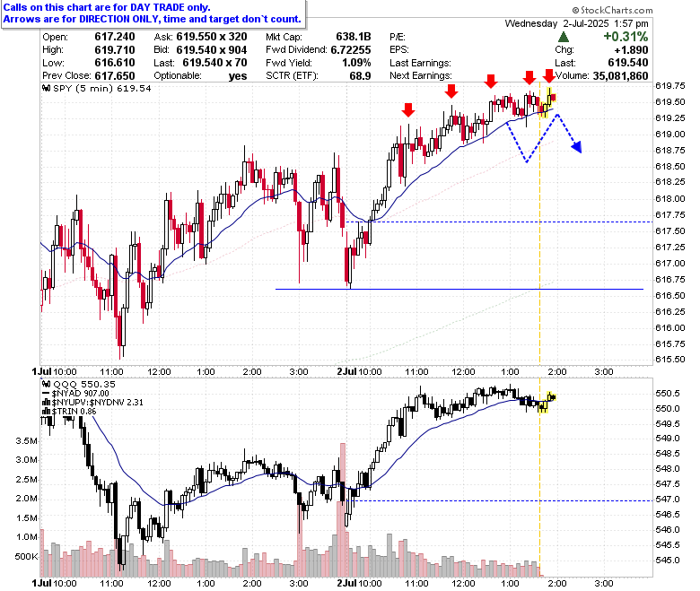Click the 2.0M volume axis label

(x=26, y=499)
